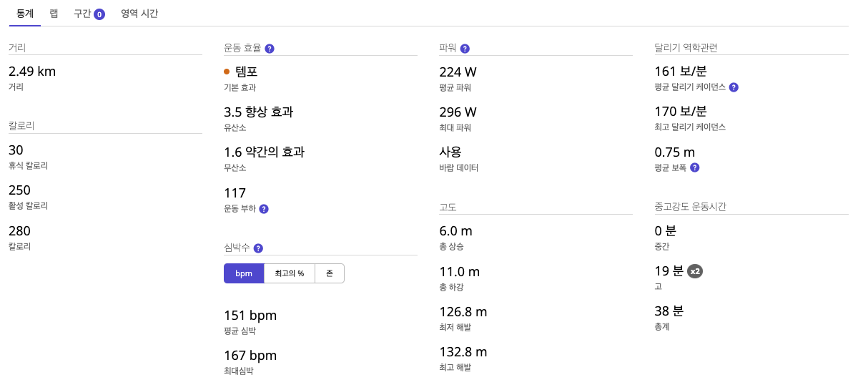
Task: Open the 통계 tab
Action: (25, 14)
